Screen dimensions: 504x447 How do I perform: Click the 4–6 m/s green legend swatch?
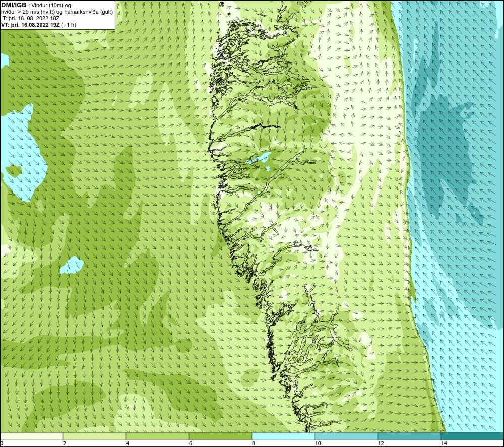click(x=157, y=436)
